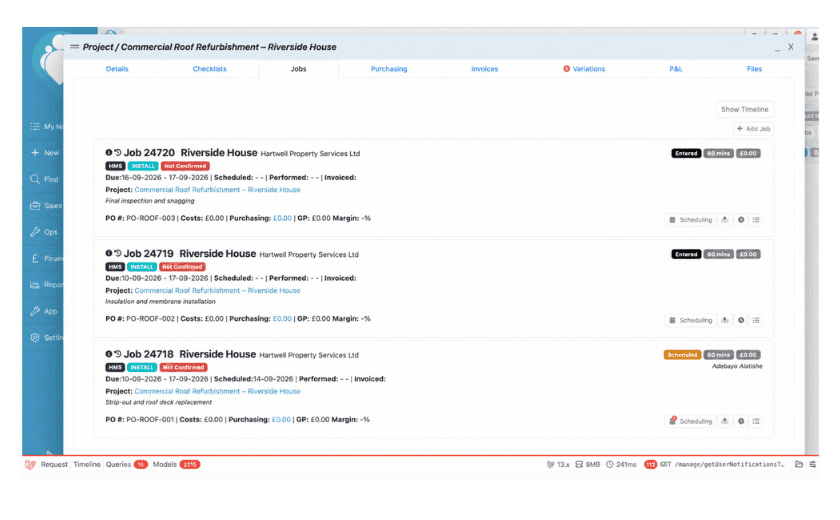Open the Variations tab
Image resolution: width=840 pixels, height=520 pixels.
coord(584,69)
